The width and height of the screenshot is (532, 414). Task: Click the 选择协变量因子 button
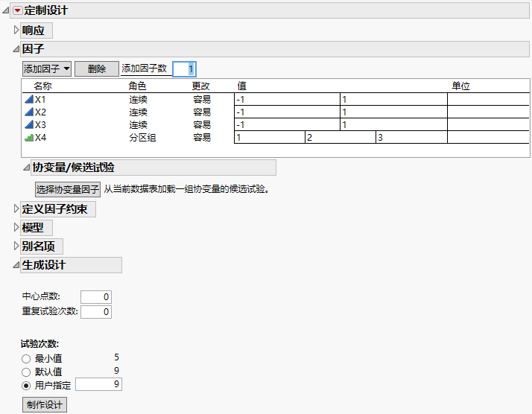point(68,189)
